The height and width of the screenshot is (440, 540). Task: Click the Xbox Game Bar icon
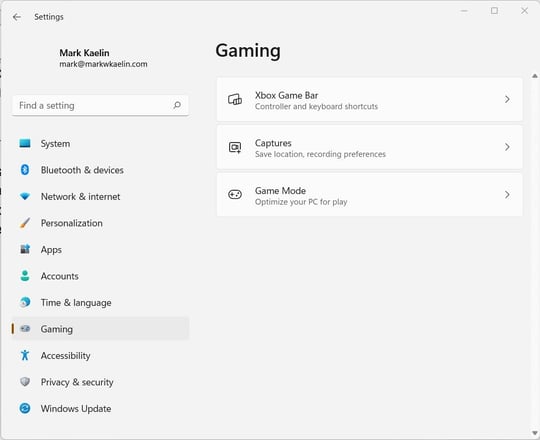[235, 99]
